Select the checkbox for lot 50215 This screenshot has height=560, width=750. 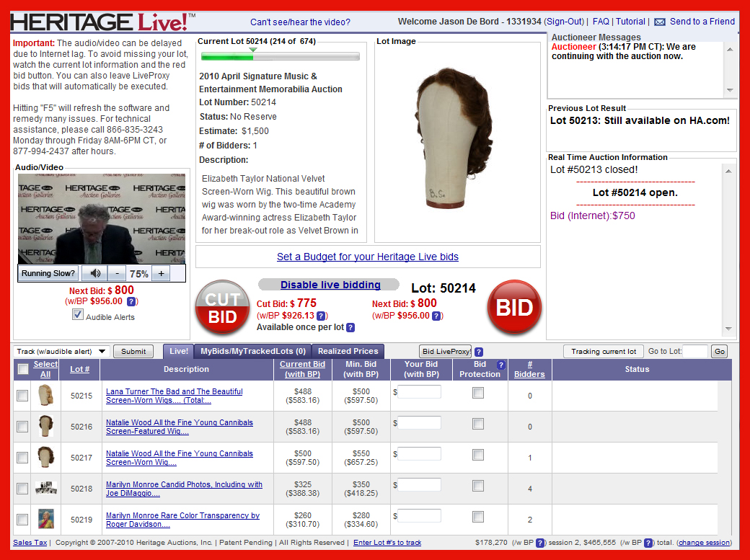22,396
